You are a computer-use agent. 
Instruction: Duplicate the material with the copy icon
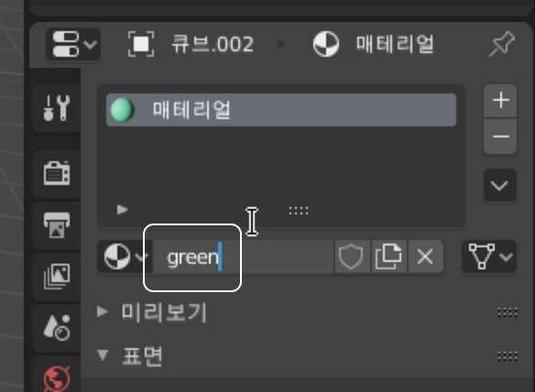pos(388,256)
